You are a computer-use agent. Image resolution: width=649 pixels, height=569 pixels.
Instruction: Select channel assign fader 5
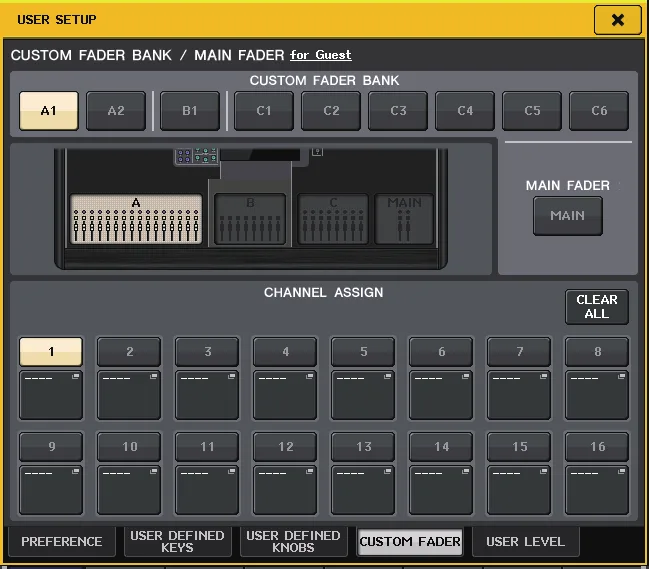coord(363,352)
